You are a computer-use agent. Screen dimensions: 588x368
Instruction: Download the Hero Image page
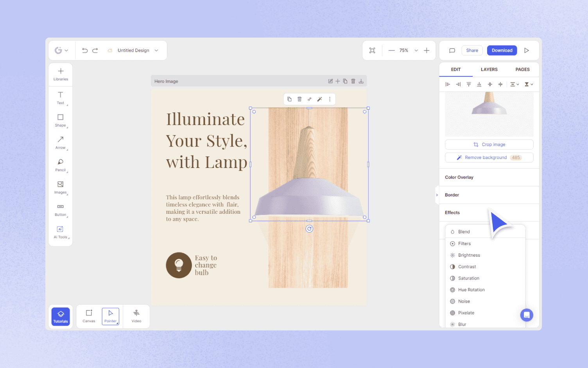[361, 81]
